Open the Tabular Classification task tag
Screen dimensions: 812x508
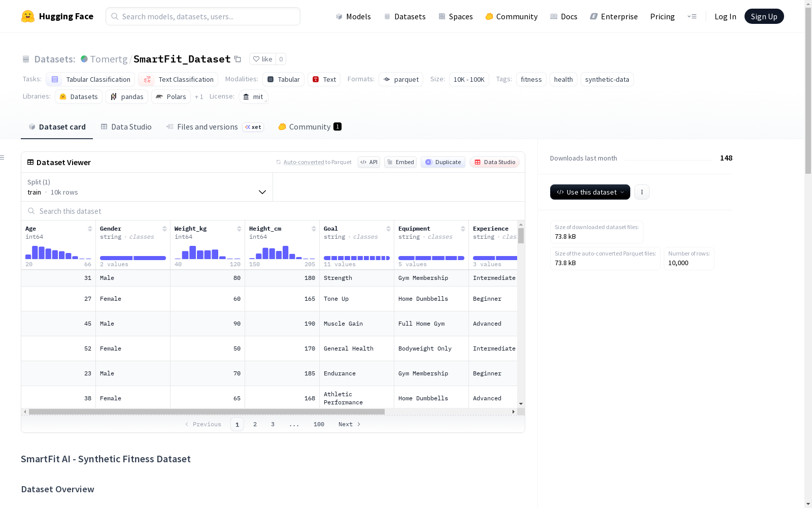pos(90,79)
